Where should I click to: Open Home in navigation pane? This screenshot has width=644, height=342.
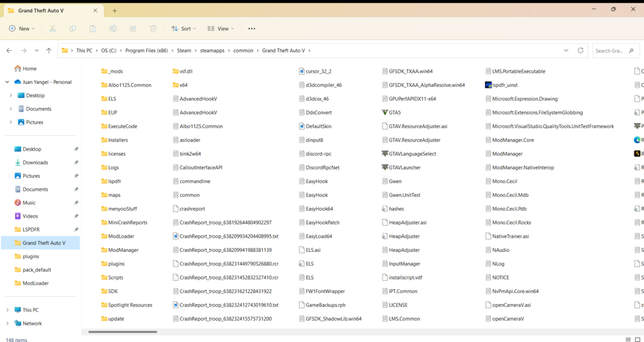click(26, 68)
